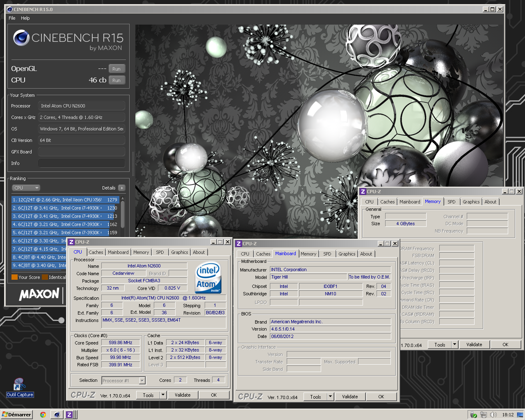Click the empty GFX Board field
Viewport: 525px width, 420px height.
coord(82,152)
